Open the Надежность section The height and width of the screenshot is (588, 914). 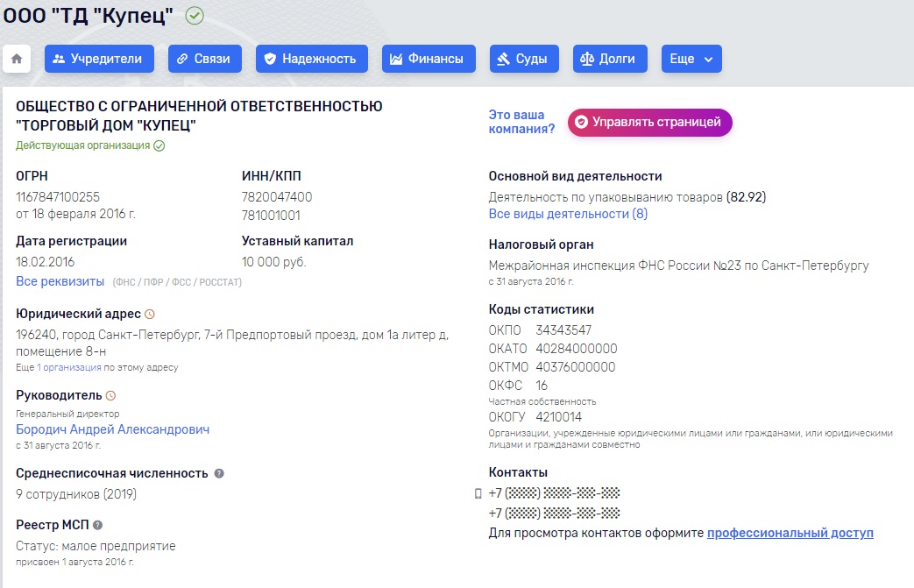(312, 59)
